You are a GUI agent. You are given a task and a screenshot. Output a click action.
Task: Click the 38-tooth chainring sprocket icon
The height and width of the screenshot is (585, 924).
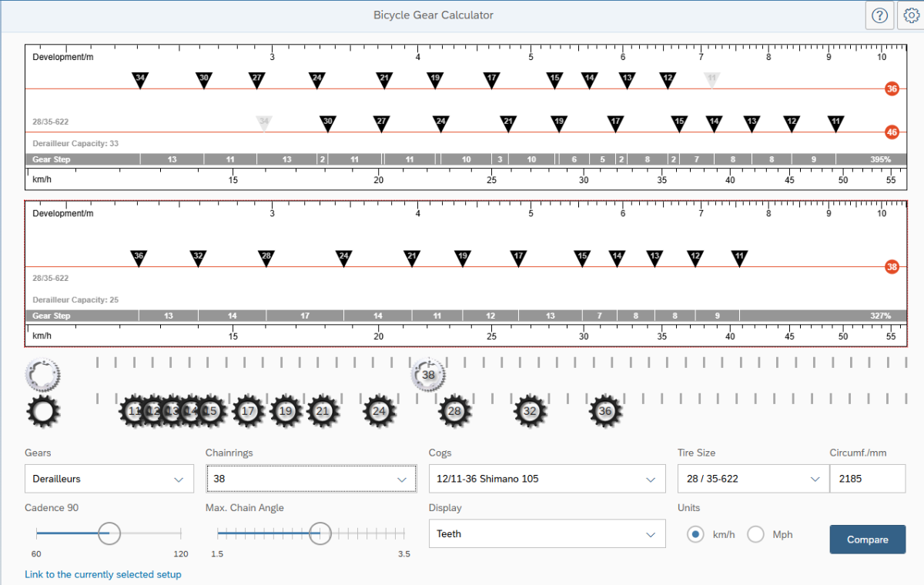pyautogui.click(x=429, y=375)
